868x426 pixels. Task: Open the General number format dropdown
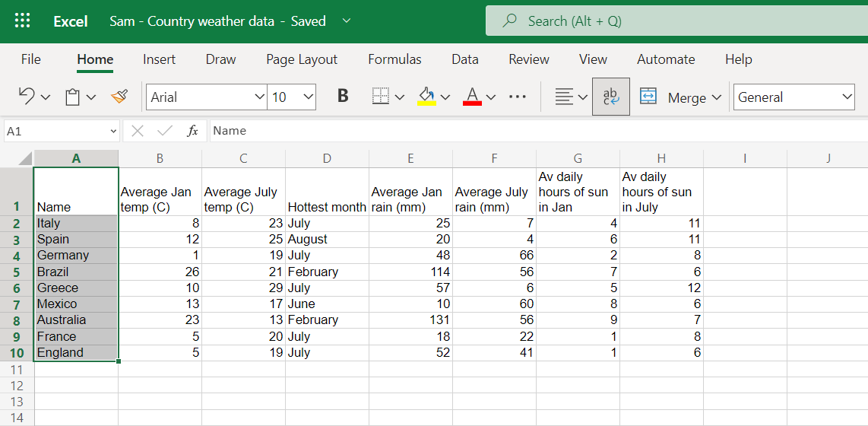(794, 97)
